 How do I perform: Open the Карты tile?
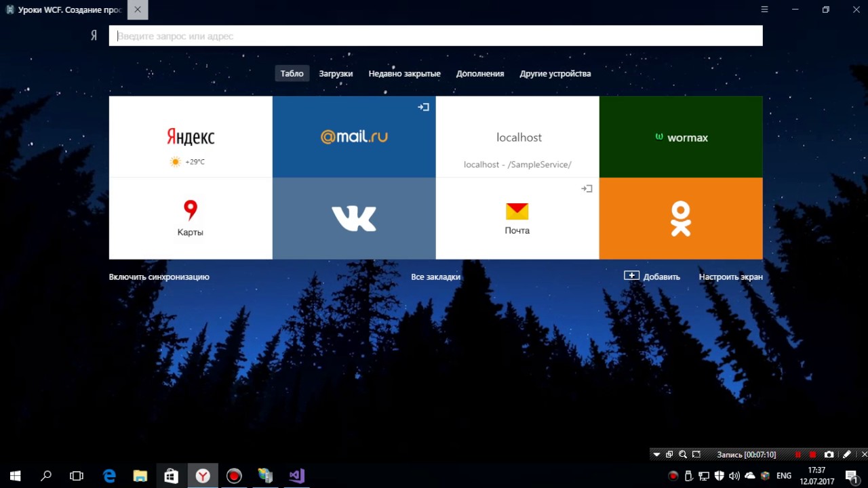click(191, 218)
